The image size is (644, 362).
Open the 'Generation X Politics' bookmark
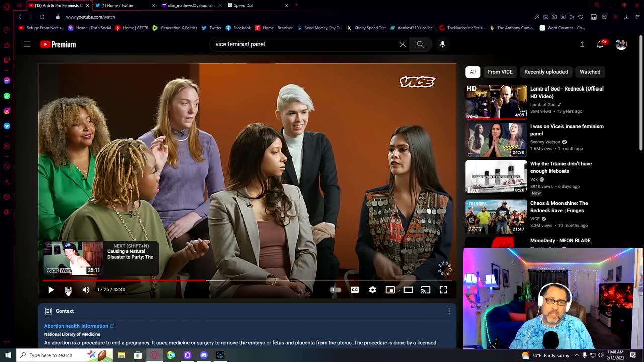[x=175, y=28]
